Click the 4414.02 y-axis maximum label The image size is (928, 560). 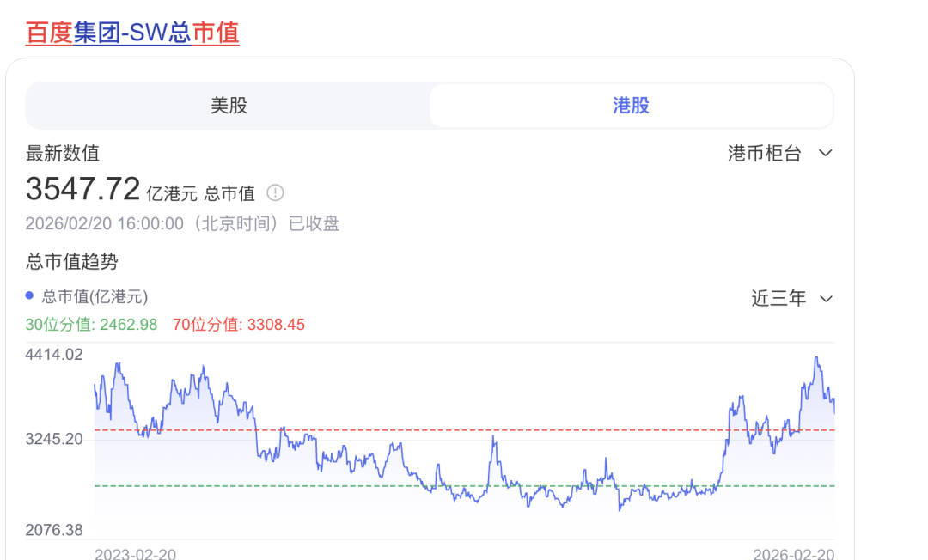click(x=54, y=354)
